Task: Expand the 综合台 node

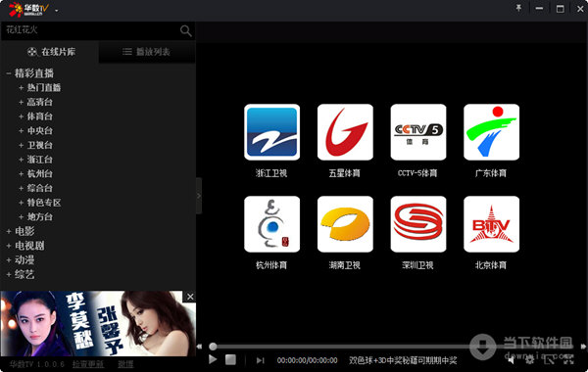Action: [21, 188]
